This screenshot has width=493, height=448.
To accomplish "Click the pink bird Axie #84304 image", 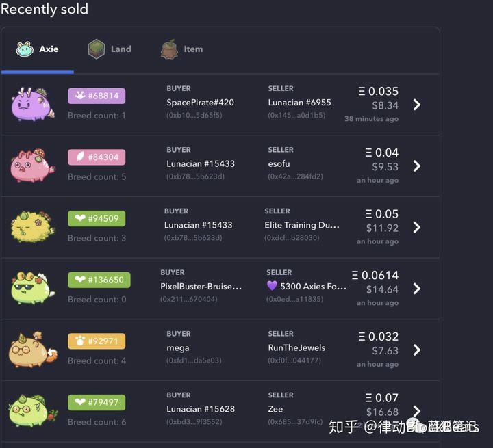I will (x=33, y=166).
